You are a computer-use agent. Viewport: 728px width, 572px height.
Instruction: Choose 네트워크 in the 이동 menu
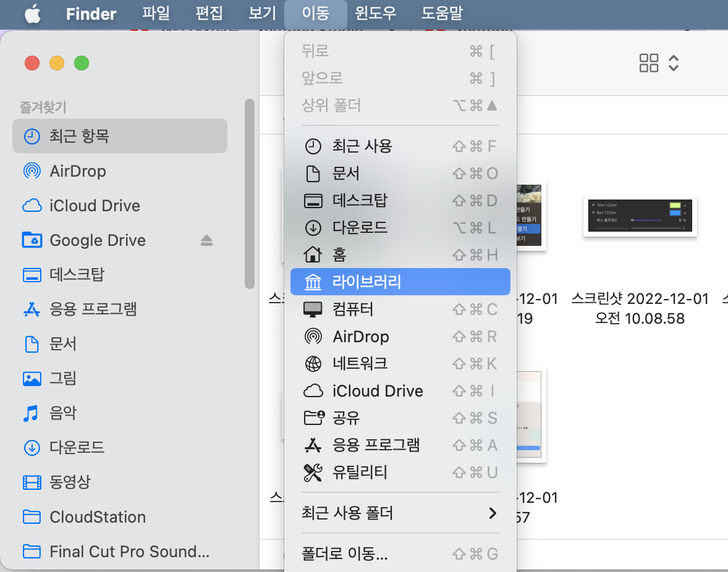(400, 363)
